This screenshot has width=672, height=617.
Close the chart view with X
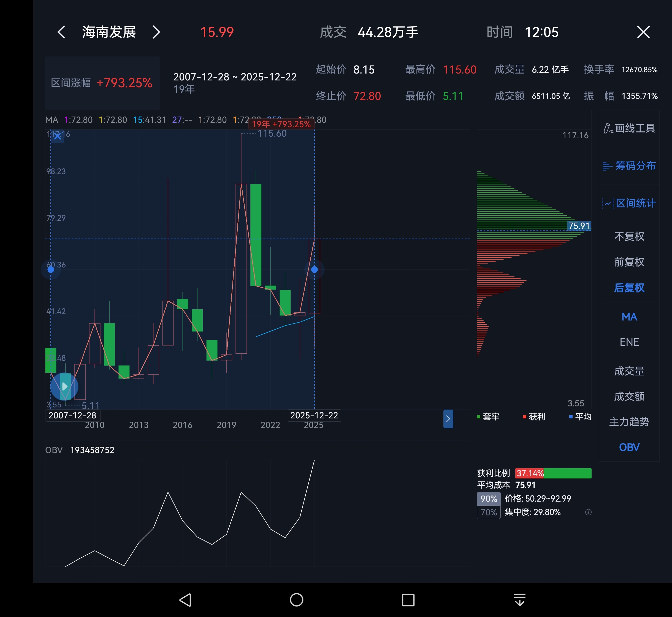643,33
